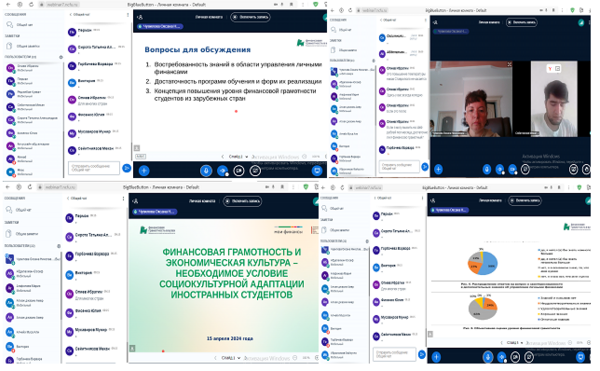Click 'Включить запись' in the webcam window
The height and width of the screenshot is (371, 600).
[x=522, y=23]
